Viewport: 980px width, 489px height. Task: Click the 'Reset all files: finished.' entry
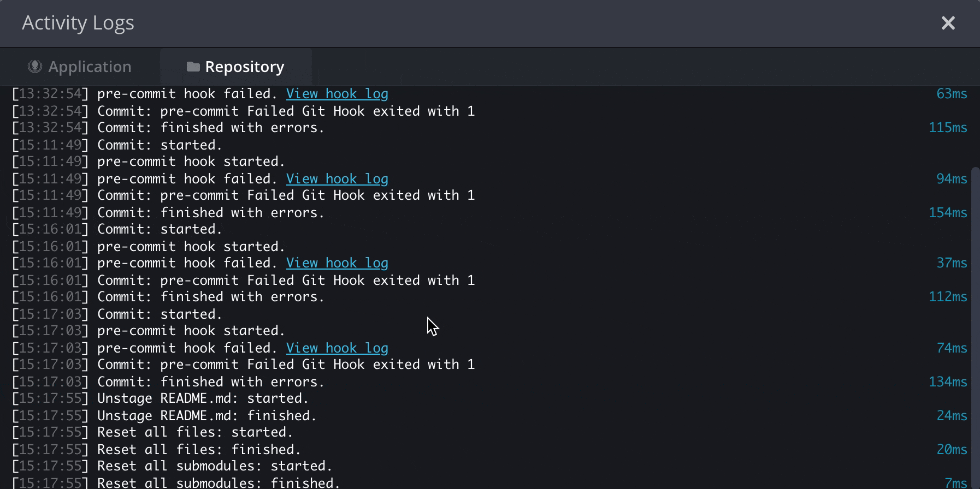click(199, 450)
